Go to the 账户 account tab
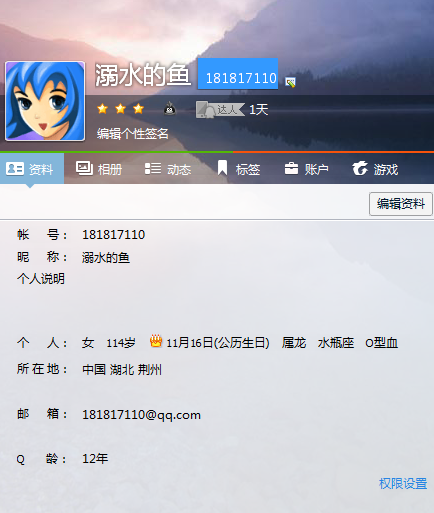The height and width of the screenshot is (513, 434). [x=307, y=169]
